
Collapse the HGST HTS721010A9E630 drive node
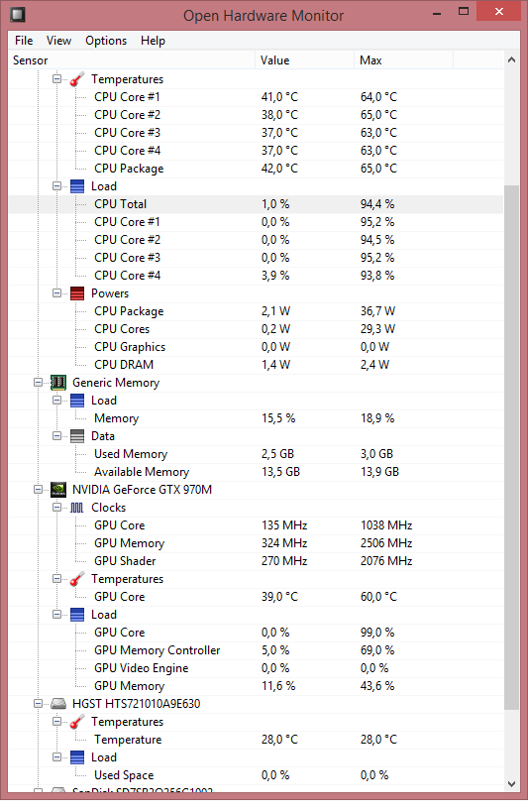tap(38, 704)
